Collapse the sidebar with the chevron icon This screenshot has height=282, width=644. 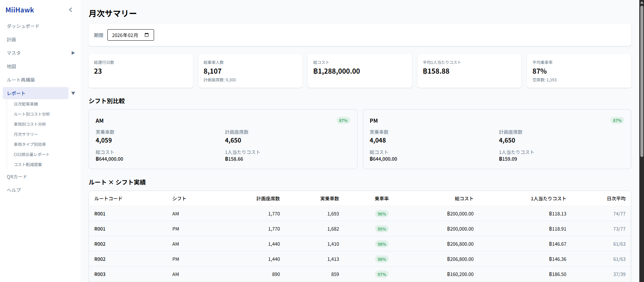[70, 10]
